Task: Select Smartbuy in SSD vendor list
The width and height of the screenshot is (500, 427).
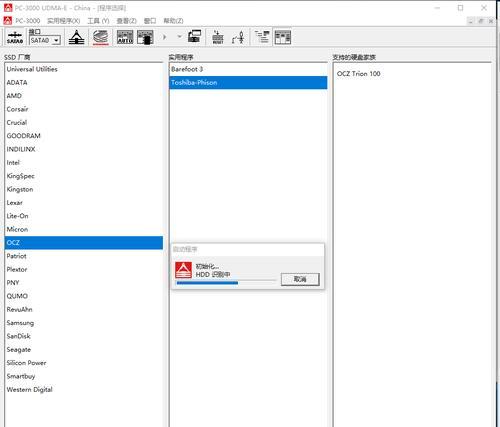Action: click(84, 376)
